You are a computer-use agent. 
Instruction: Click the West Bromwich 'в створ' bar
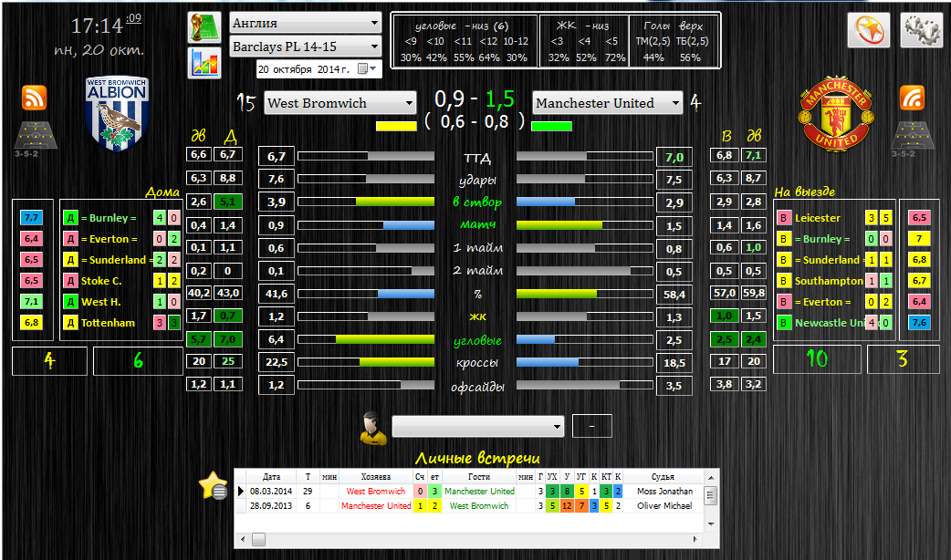[366, 202]
